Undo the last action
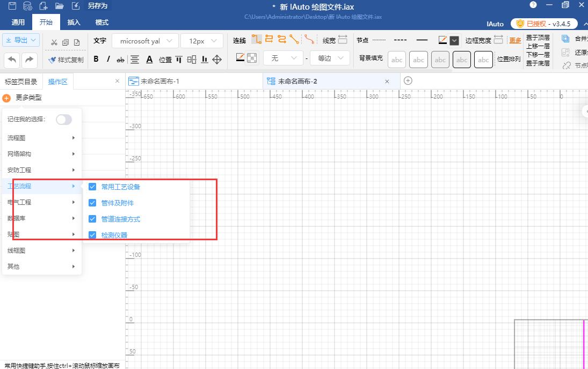Viewport: 588px width, 369px height. [x=12, y=60]
